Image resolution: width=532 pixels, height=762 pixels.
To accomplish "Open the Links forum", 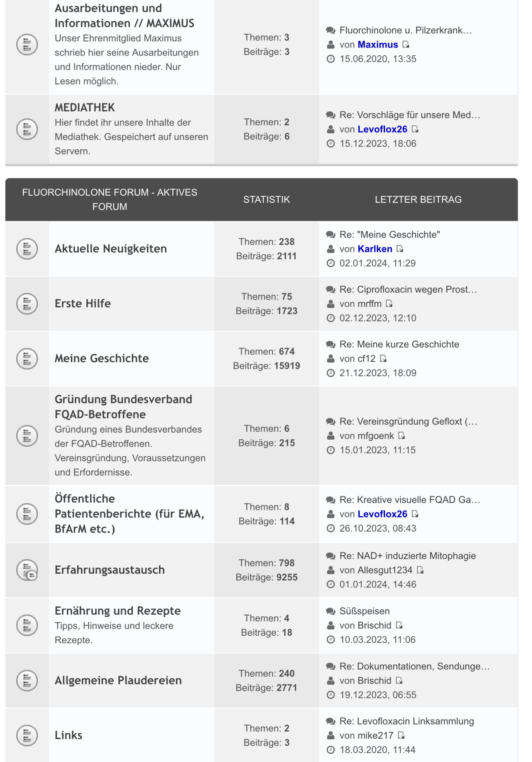I will 68,735.
